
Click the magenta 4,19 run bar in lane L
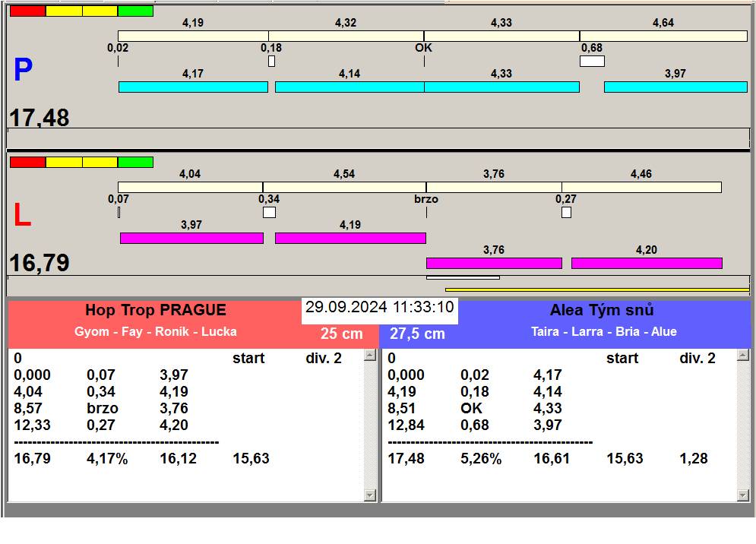pyautogui.click(x=350, y=239)
